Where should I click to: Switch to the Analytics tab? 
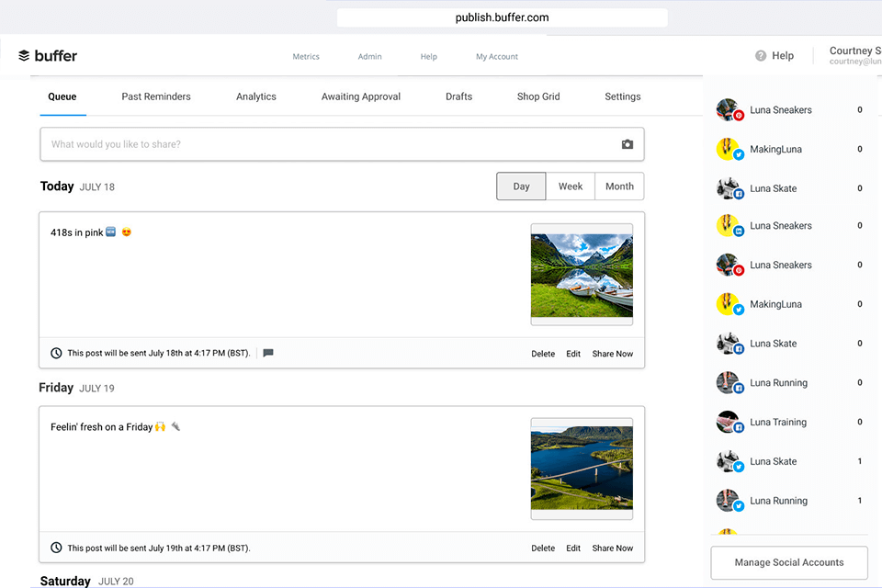256,96
